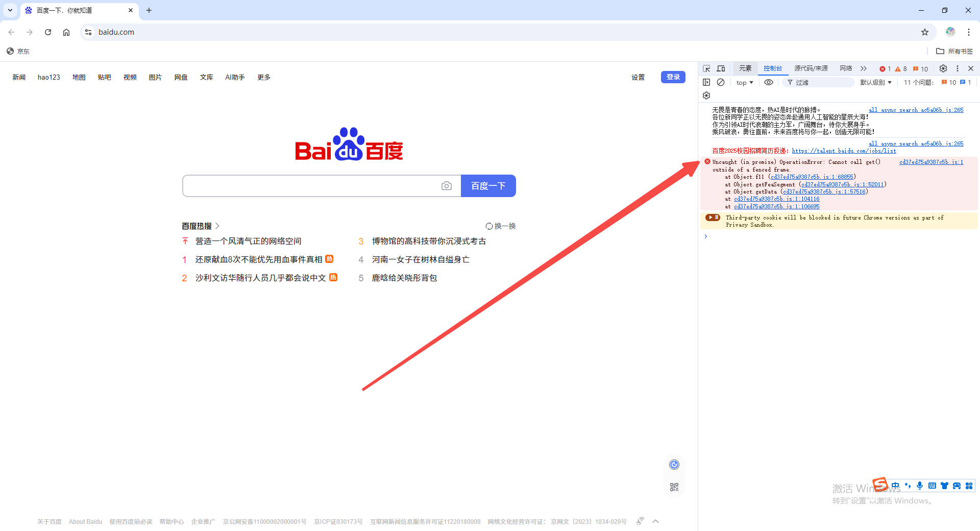The image size is (980, 531).
Task: Open the hao123 navigation link
Action: click(x=49, y=77)
